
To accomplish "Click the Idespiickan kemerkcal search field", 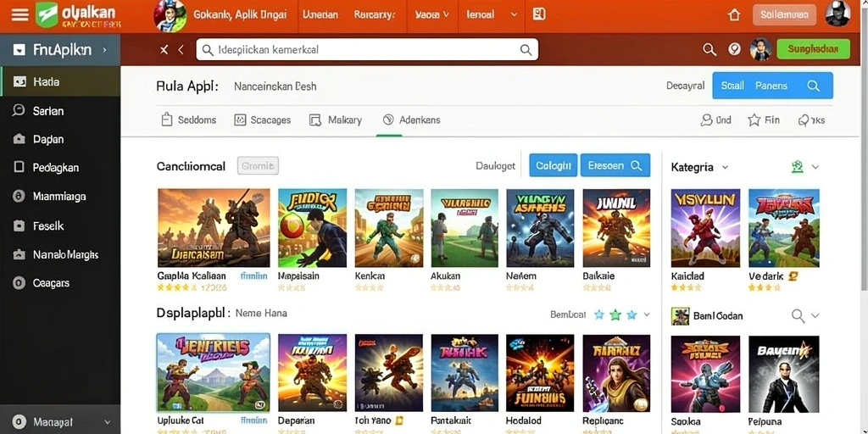I will click(x=367, y=50).
